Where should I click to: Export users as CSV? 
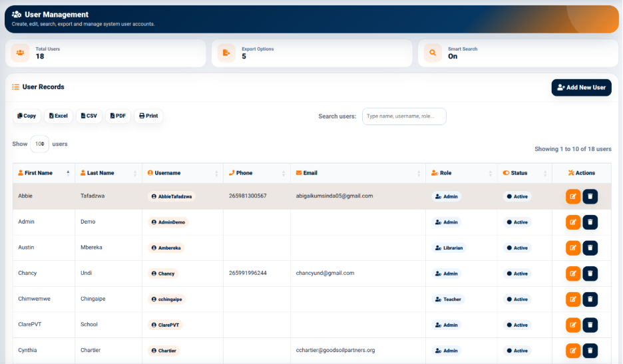click(89, 116)
